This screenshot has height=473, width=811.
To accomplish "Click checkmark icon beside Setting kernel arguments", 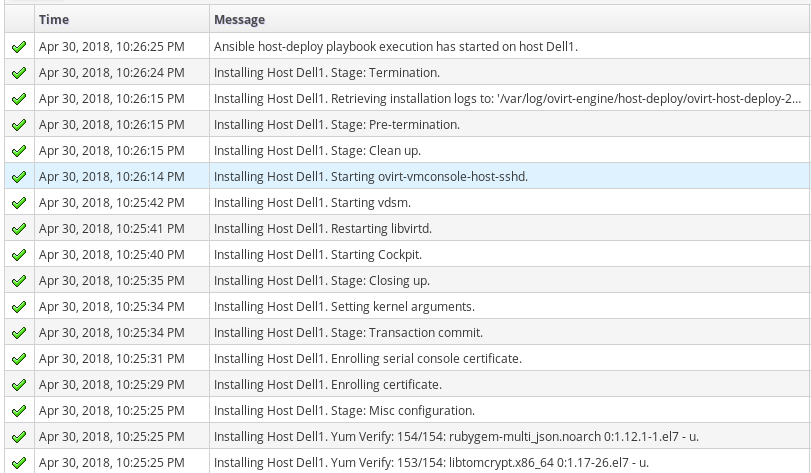I will 19,307.
